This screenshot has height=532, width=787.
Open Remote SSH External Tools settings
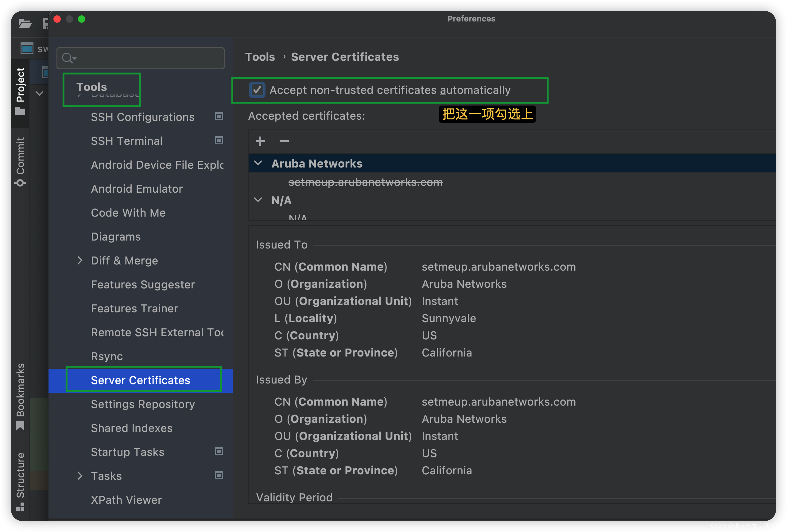click(x=157, y=332)
